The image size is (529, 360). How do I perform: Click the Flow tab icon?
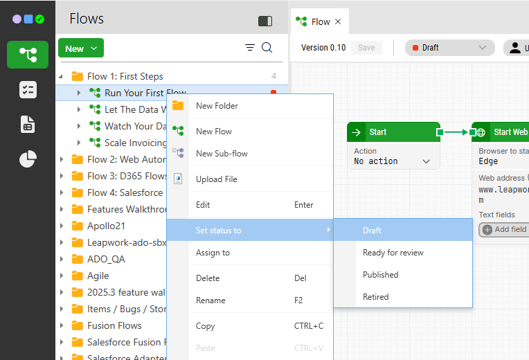tap(301, 22)
